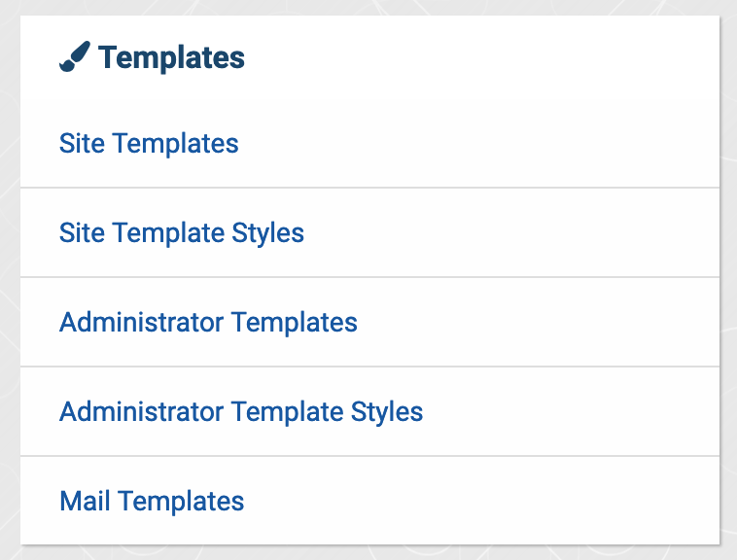Open Site Template Styles

pyautogui.click(x=182, y=233)
